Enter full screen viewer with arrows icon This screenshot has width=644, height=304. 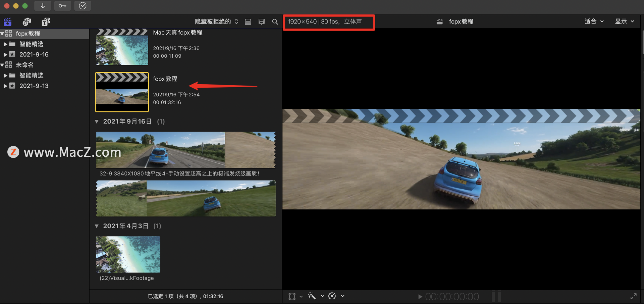pyautogui.click(x=633, y=296)
